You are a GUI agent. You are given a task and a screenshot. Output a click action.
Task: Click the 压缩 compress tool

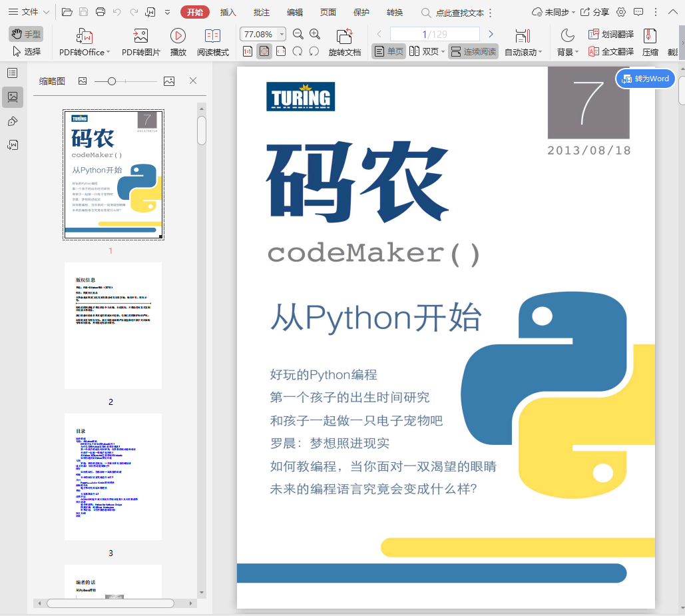pos(650,43)
